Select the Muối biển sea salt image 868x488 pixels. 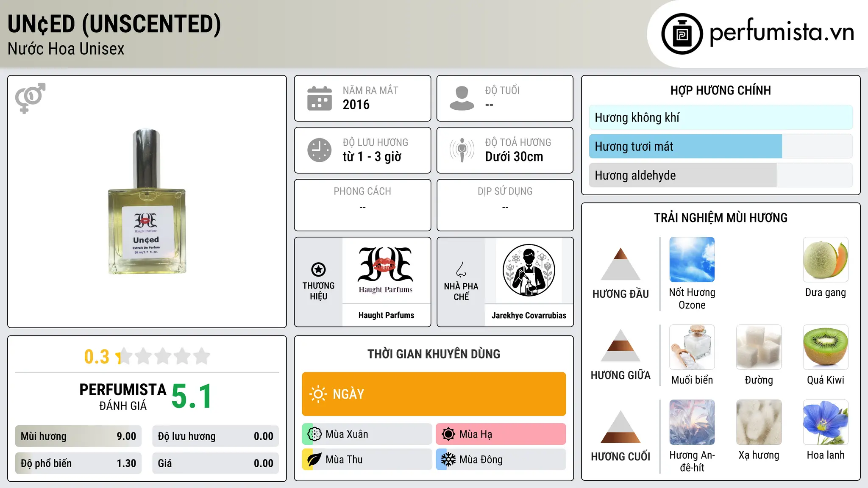point(692,347)
